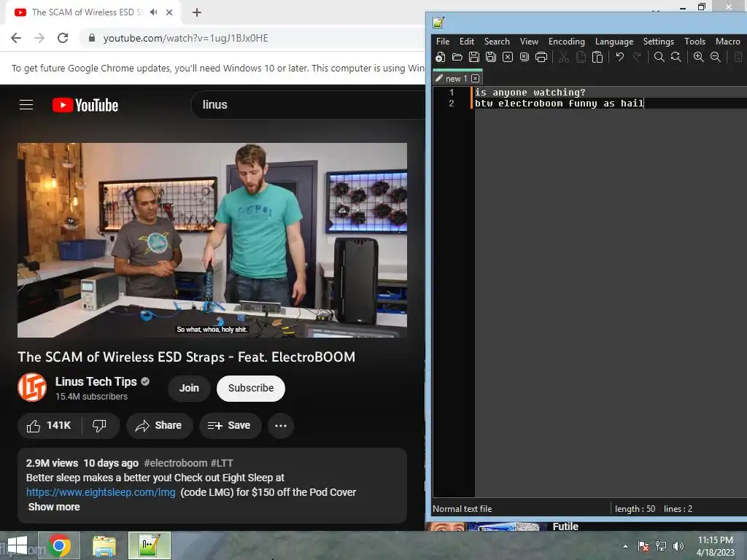Click the line 'btw electroboom funny as hail'

click(560, 104)
